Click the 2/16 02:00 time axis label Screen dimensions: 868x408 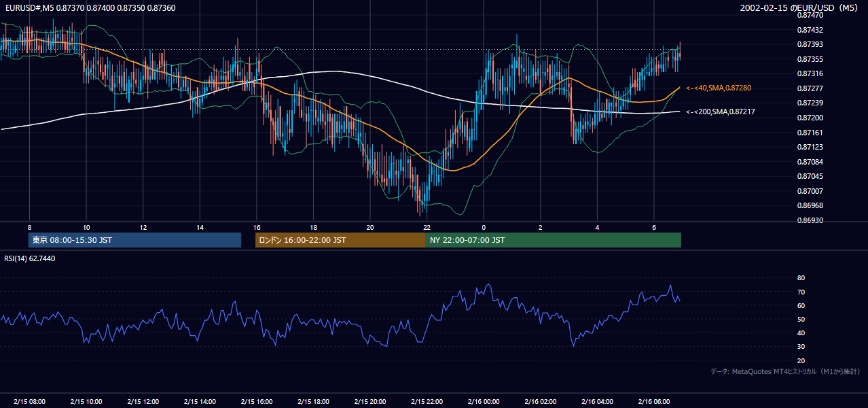540,402
